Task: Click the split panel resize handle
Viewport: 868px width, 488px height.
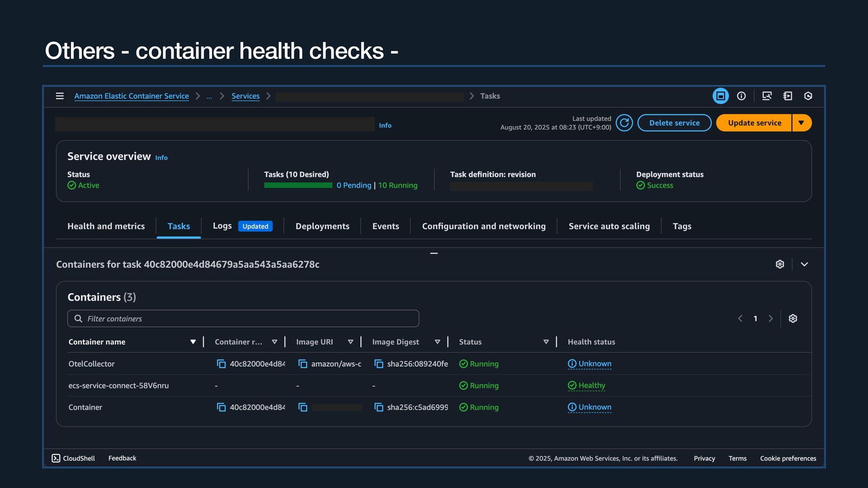Action: pos(434,253)
